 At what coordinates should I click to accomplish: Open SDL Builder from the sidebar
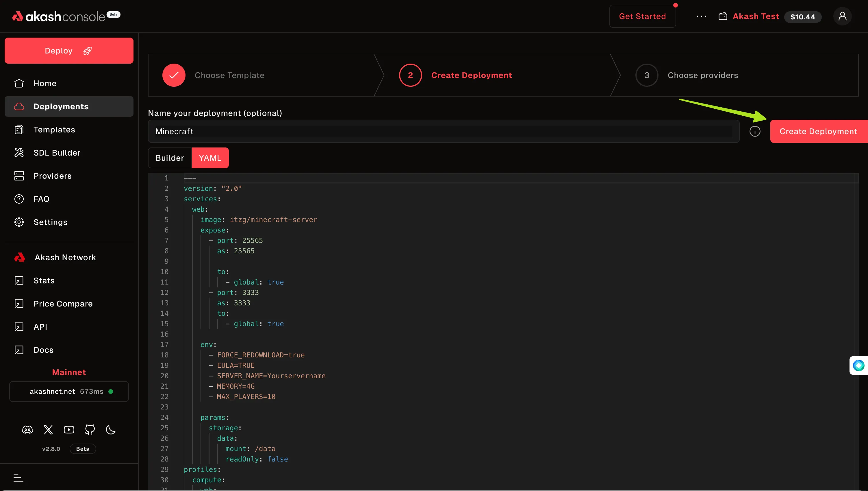[x=57, y=152]
